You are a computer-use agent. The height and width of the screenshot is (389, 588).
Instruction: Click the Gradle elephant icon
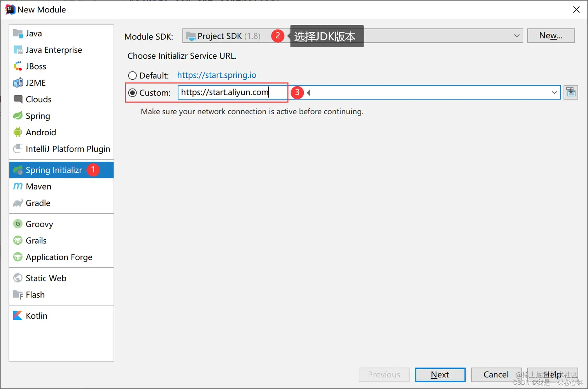tap(18, 203)
